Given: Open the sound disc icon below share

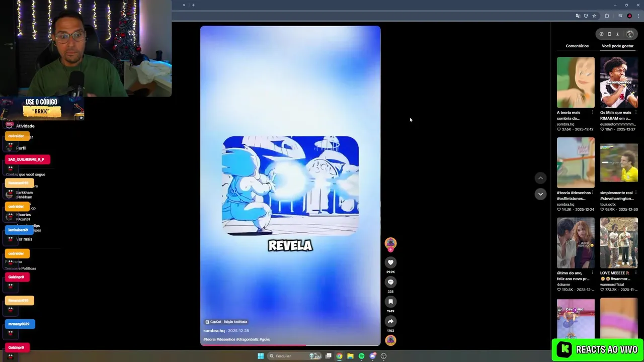Looking at the screenshot, I should (x=390, y=340).
